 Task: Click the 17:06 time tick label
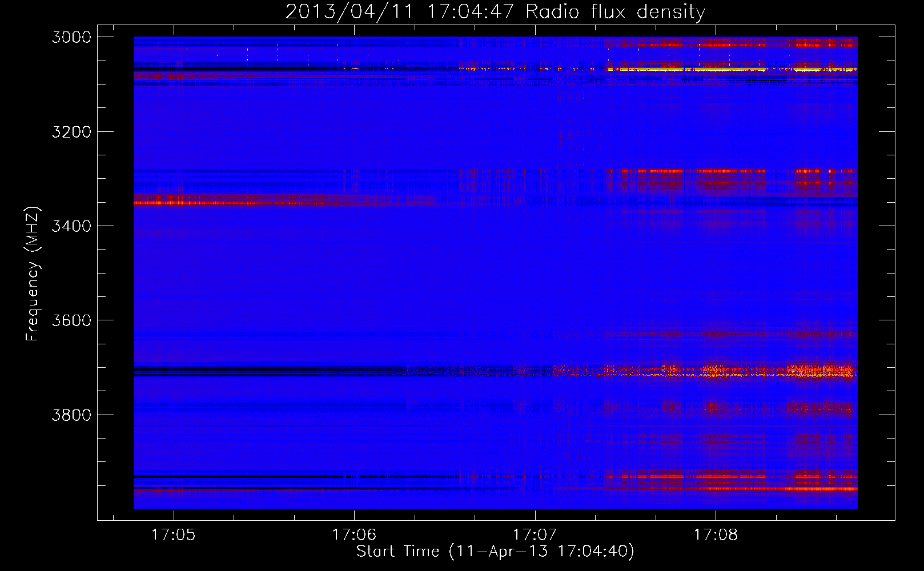coord(354,534)
